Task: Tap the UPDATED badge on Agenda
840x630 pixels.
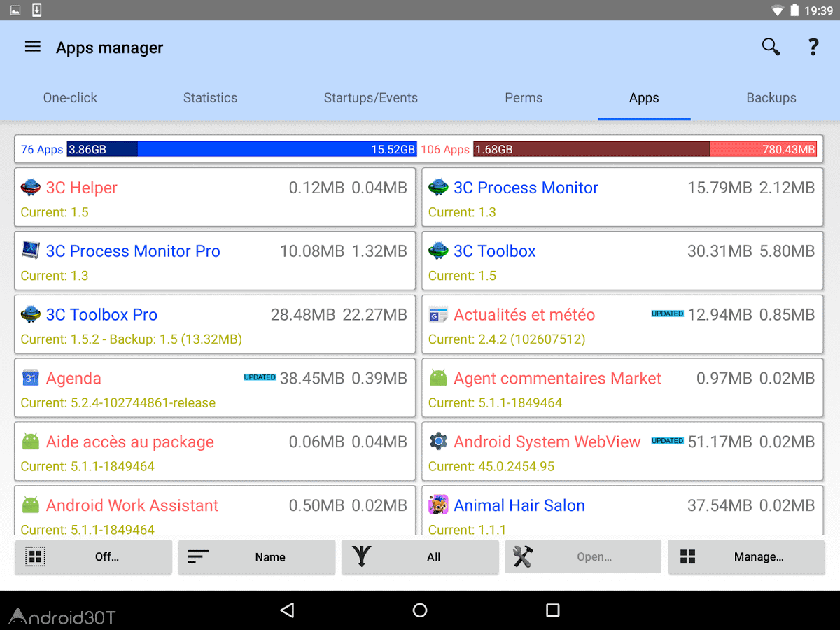Action: coord(260,377)
